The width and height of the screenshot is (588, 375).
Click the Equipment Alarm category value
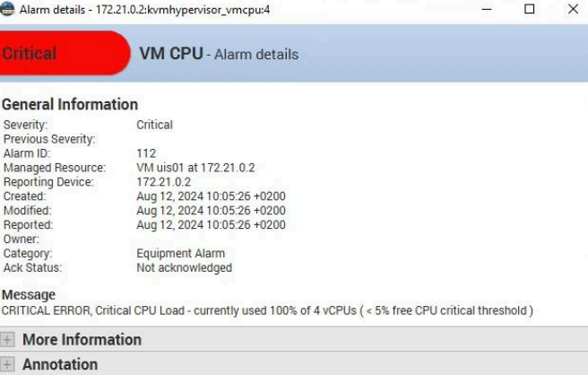[181, 253]
